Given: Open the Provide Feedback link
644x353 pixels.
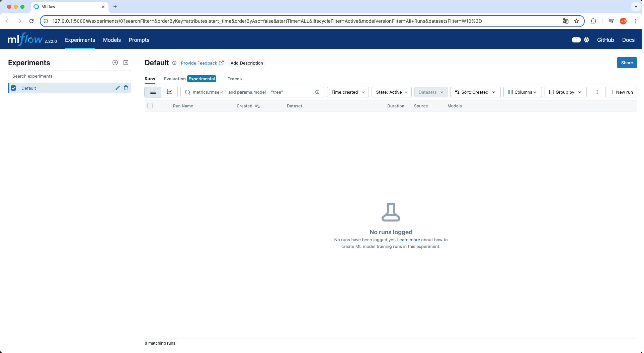Looking at the screenshot, I should pos(202,63).
